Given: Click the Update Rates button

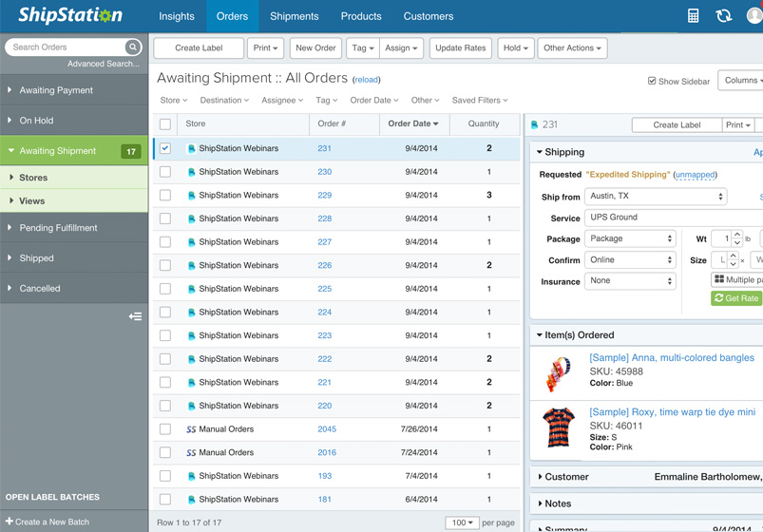Looking at the screenshot, I should 460,48.
